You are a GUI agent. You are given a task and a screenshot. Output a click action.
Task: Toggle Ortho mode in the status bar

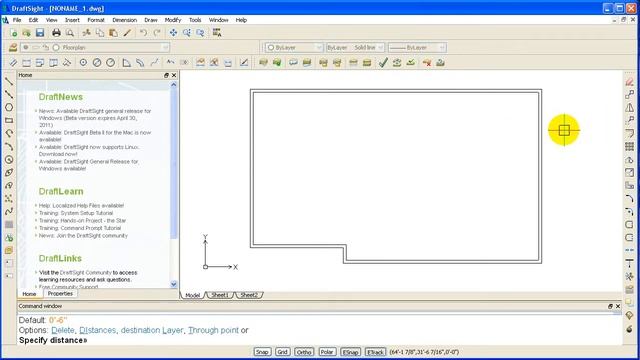(304, 352)
